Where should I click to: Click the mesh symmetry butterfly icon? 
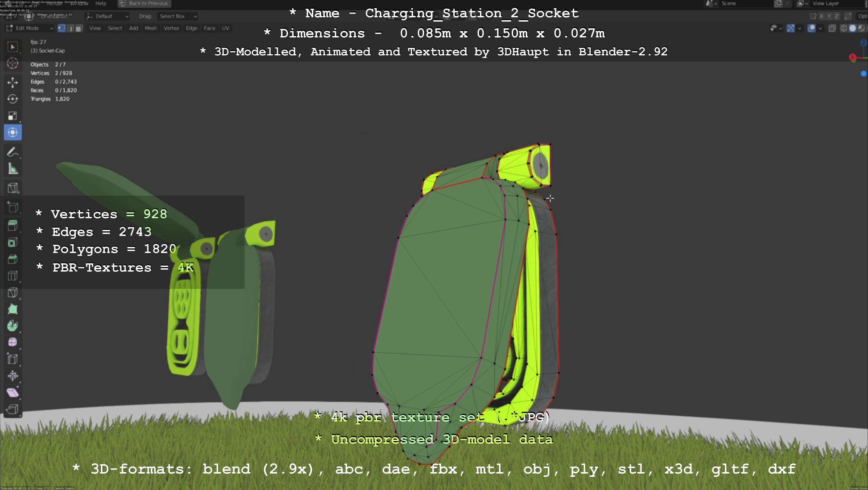813,16
